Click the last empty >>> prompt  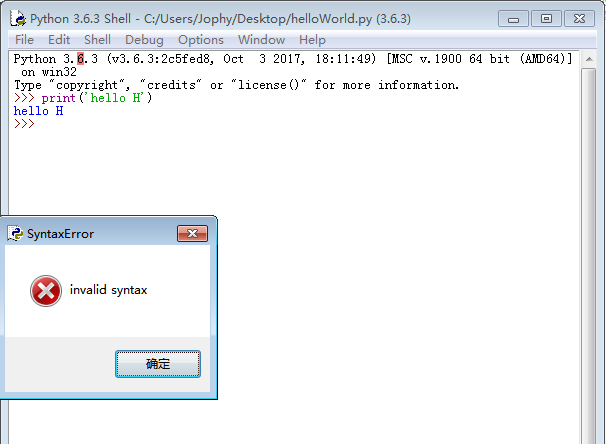(24, 124)
